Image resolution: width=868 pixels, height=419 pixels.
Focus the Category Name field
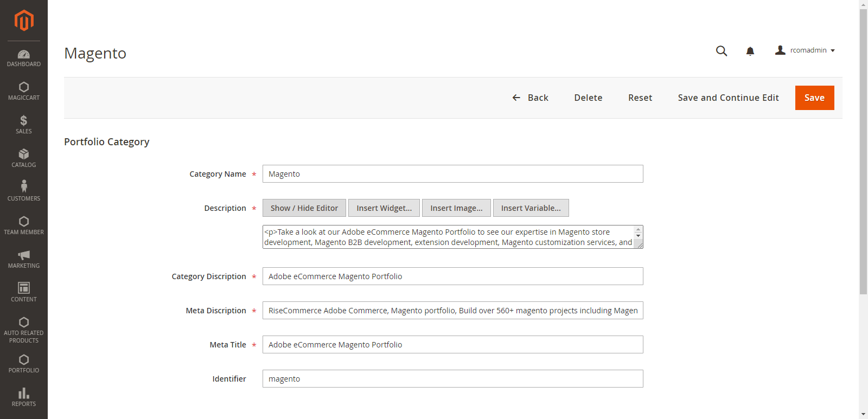[x=453, y=174]
